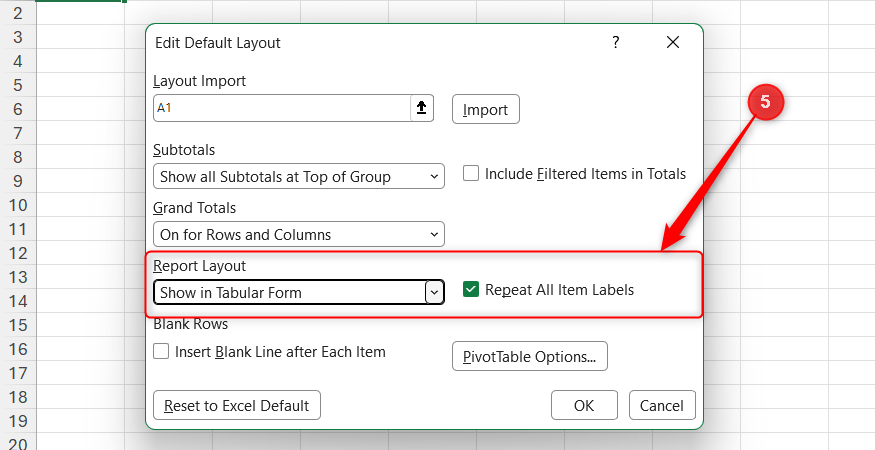
Task: Click the range selector icon in Layout Import
Action: click(422, 108)
